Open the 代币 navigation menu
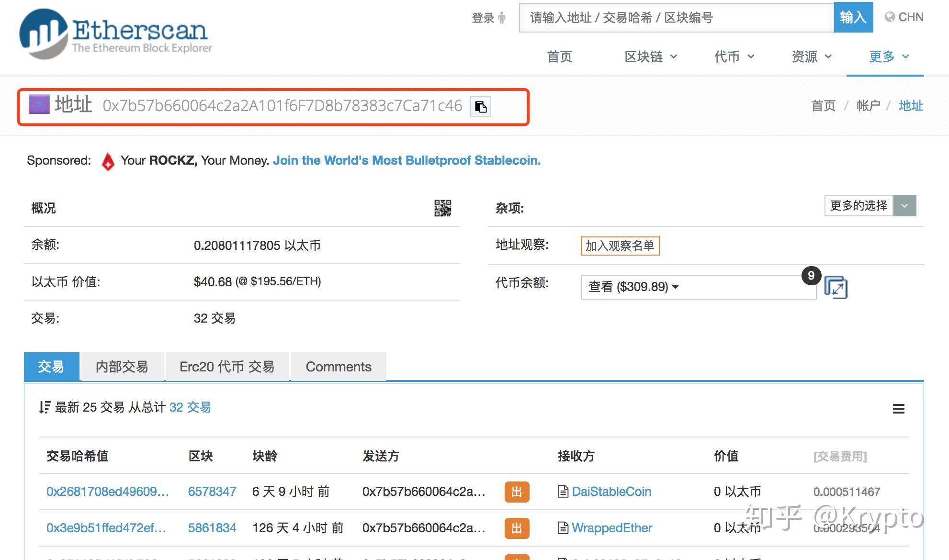Viewport: 949px width, 560px height. (734, 56)
